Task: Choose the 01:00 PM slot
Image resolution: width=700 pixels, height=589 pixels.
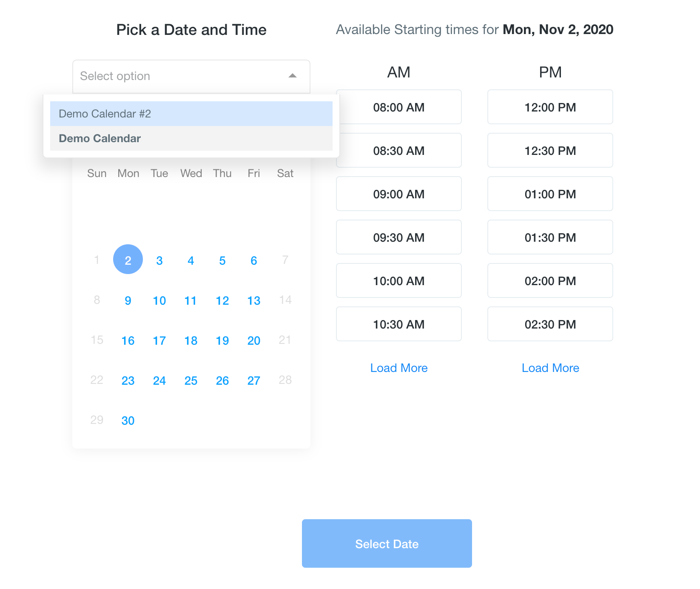Action: [550, 194]
